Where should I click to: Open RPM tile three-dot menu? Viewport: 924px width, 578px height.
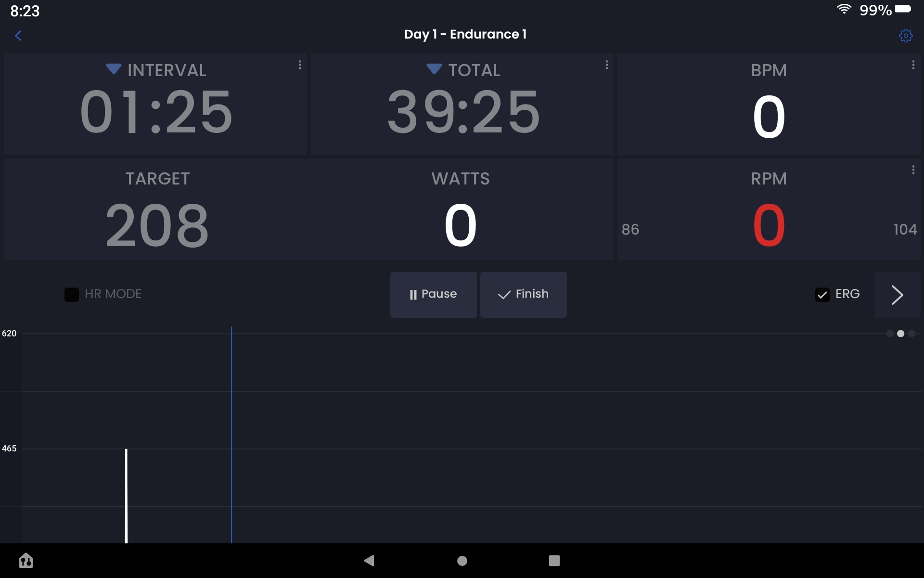coord(913,170)
